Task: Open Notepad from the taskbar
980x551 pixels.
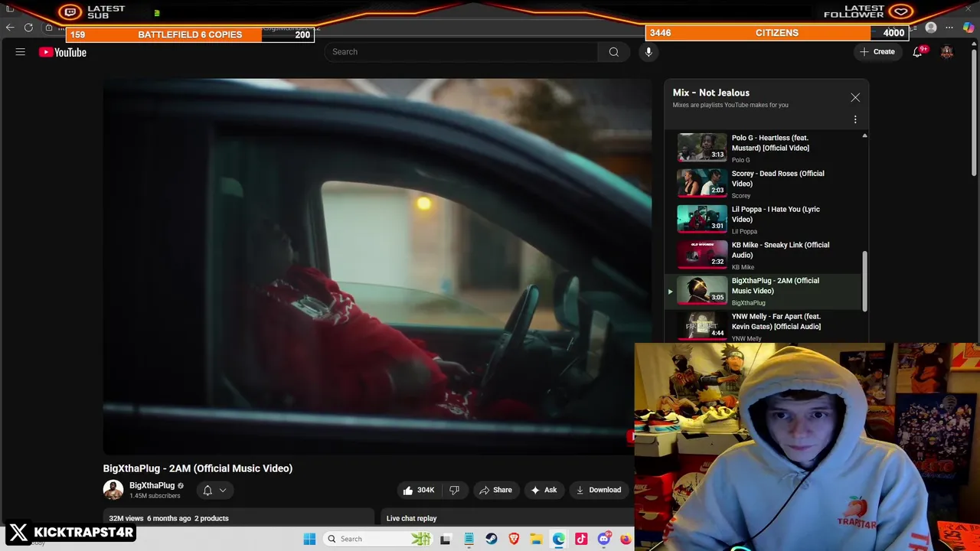Action: pos(469,539)
